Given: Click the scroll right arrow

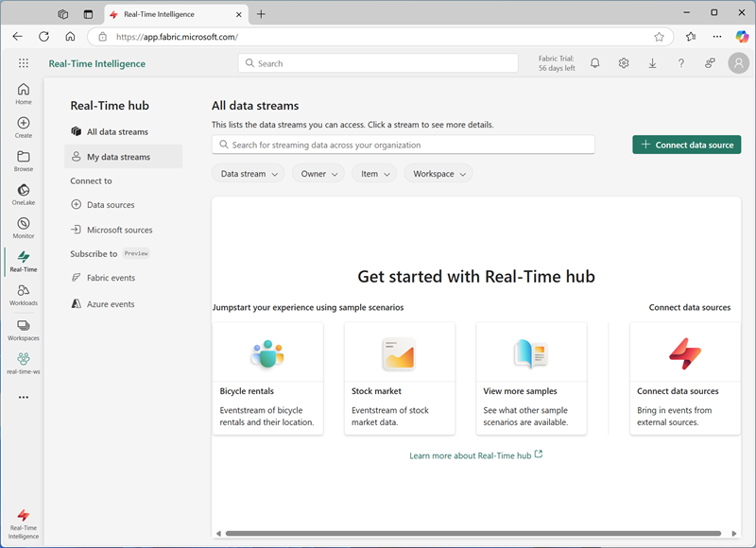Looking at the screenshot, I should click(734, 534).
